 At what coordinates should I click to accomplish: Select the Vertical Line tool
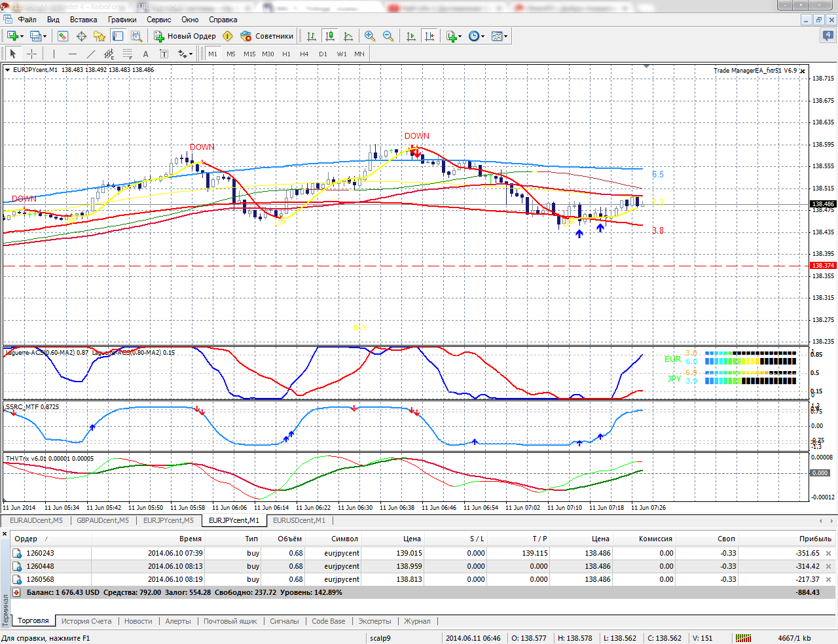pyautogui.click(x=54, y=54)
